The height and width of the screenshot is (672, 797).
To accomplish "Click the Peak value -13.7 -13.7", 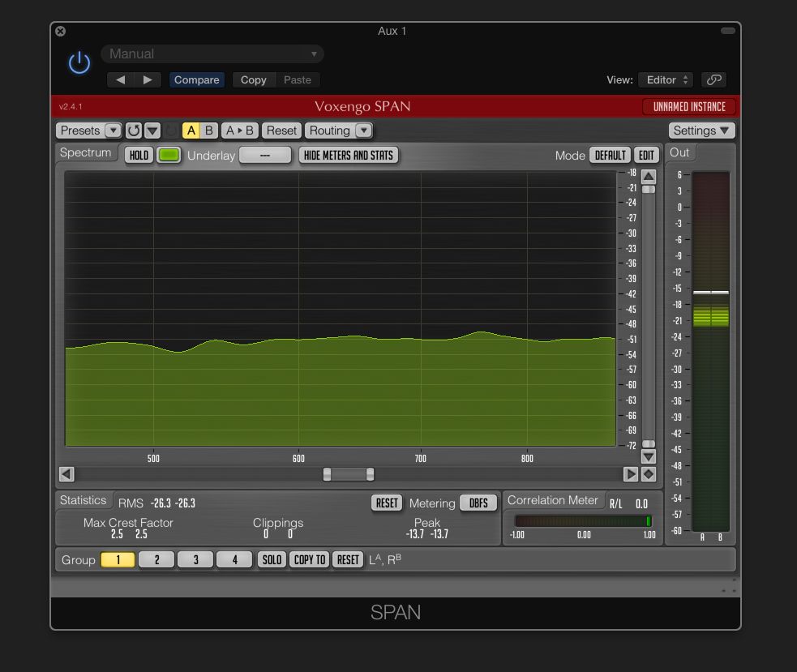I will coord(427,533).
